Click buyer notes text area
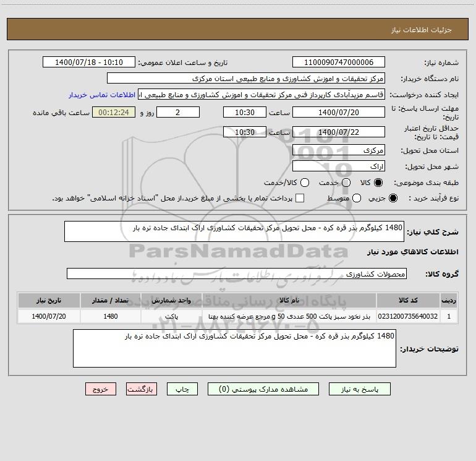Image resolution: width=476 pixels, height=461 pixels. tap(234, 348)
